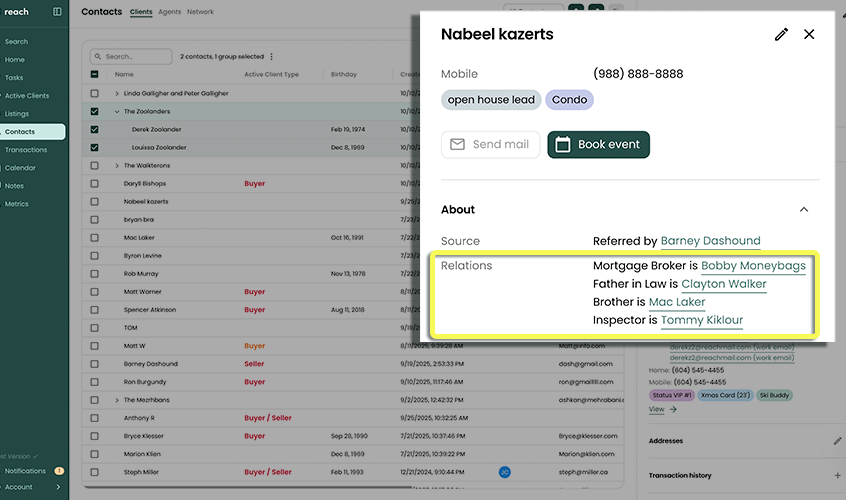Open the three-dot menu beside selection count
The width and height of the screenshot is (846, 500).
[271, 57]
